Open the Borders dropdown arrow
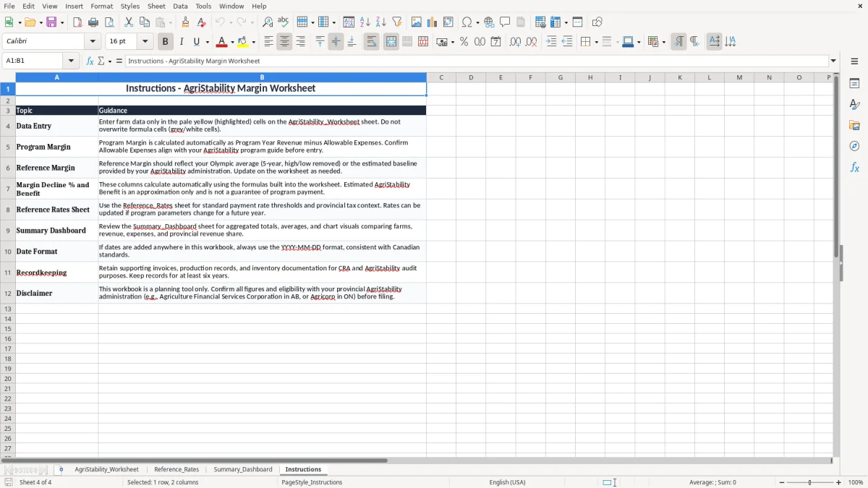 pos(596,42)
